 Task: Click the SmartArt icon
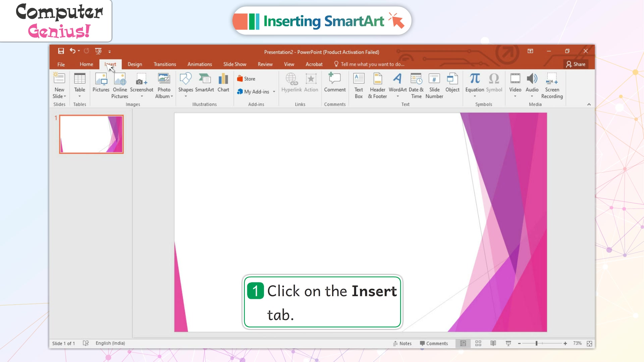(205, 83)
